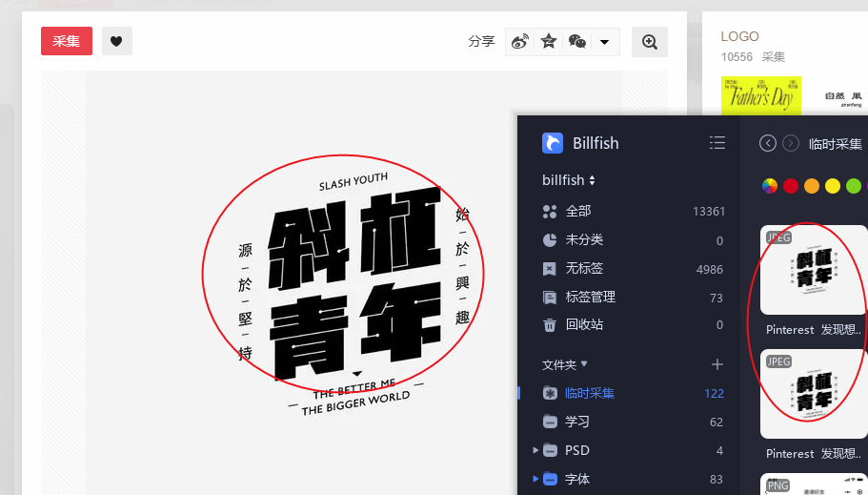Go forward with Billfish right arrow

pos(791,144)
